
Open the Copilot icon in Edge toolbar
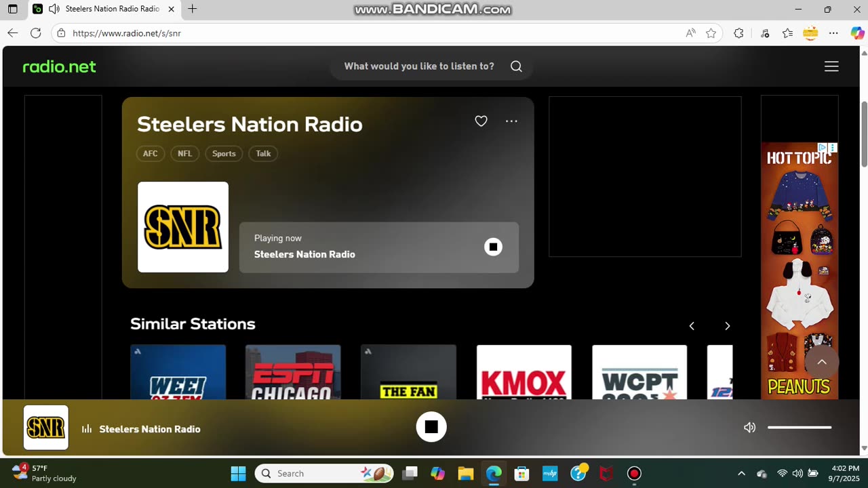[x=857, y=33]
